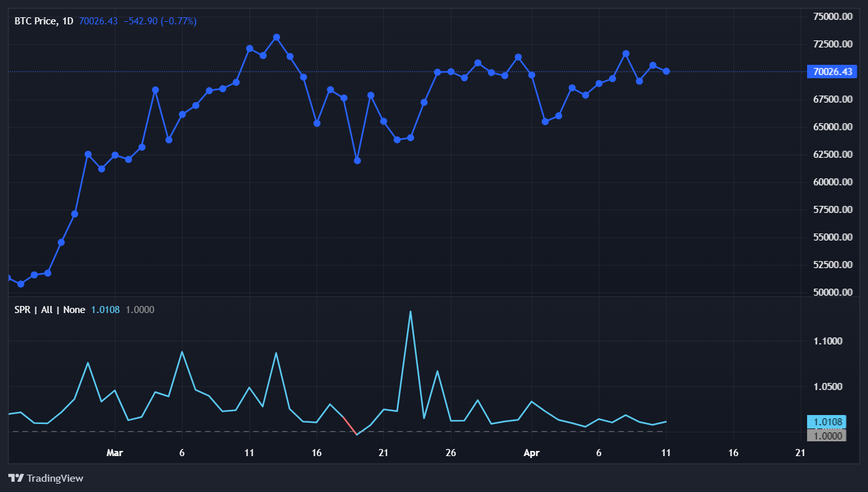
Task: Click the TradingView logo icon
Action: click(16, 478)
